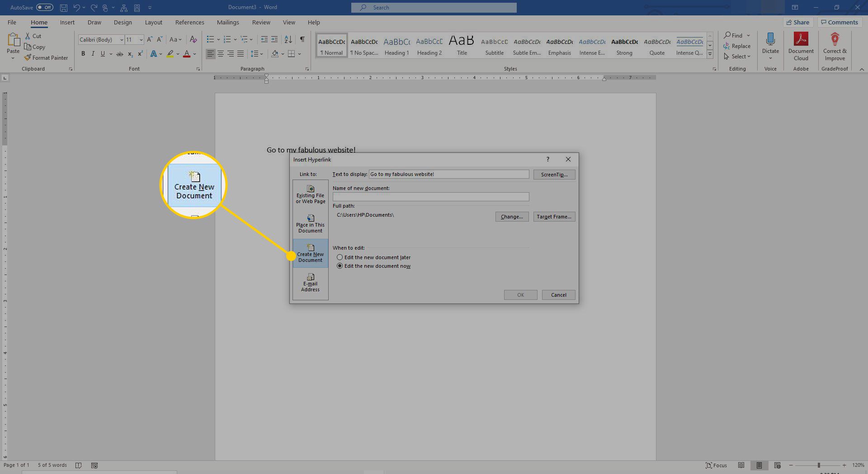Apply text highlight color
The height and width of the screenshot is (474, 868).
(x=170, y=54)
